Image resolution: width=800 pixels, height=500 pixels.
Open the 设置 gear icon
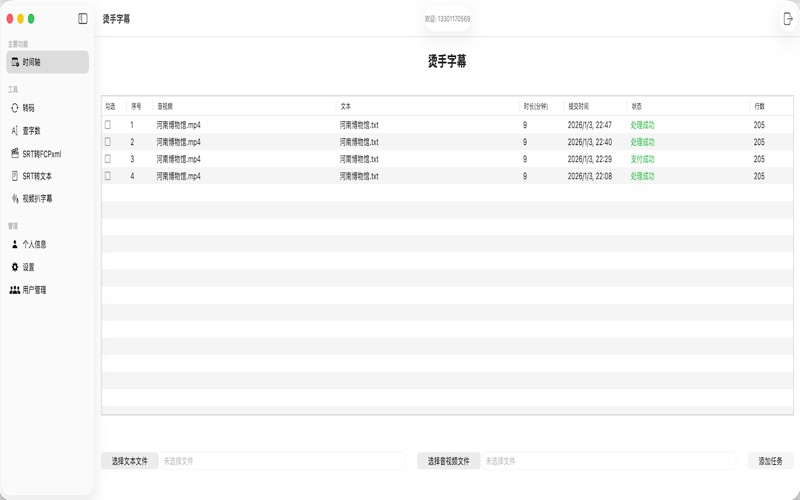(x=15, y=267)
